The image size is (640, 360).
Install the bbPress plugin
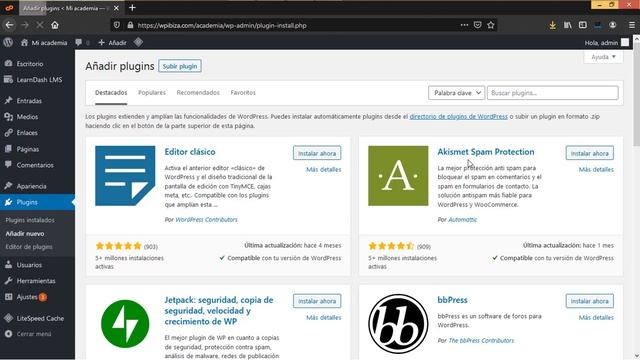pyautogui.click(x=589, y=301)
